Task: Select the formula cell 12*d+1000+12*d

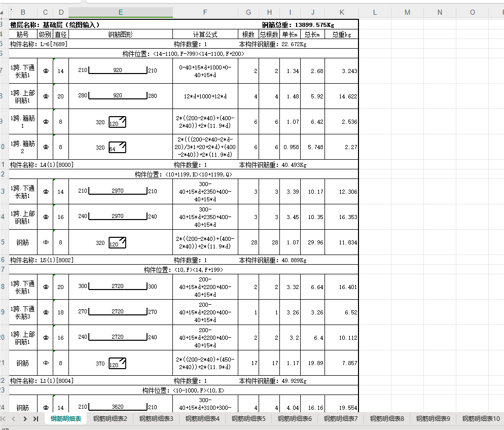Action: click(x=205, y=96)
